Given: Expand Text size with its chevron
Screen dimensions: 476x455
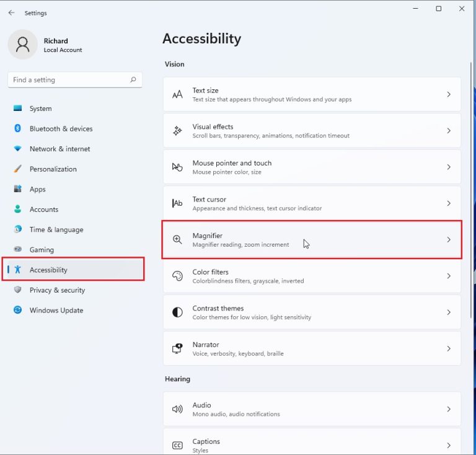Looking at the screenshot, I should click(449, 94).
